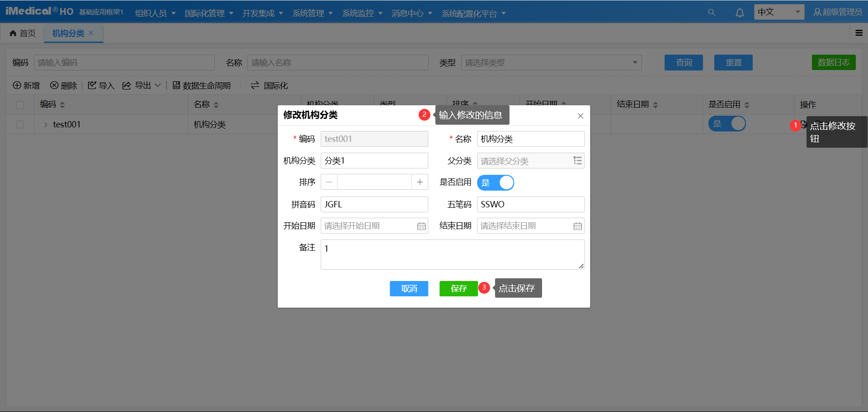Open the 中文 language dropdown

pos(778,12)
